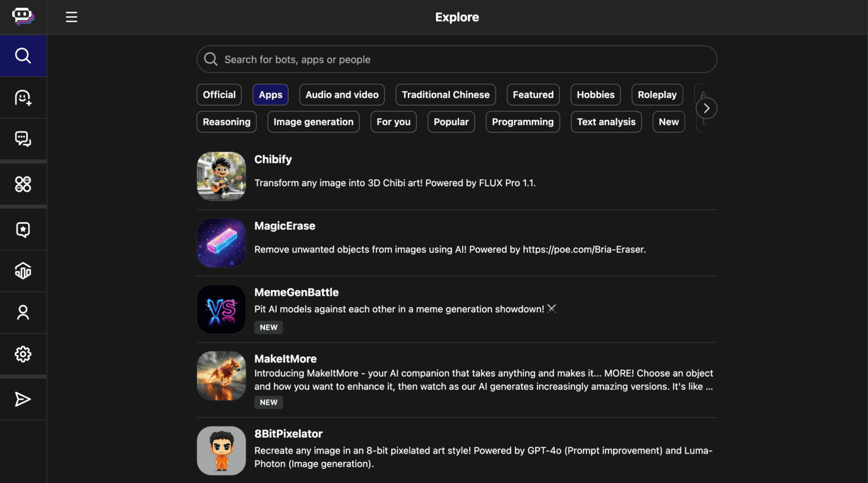Click the Poe logo icon
Image resolution: width=868 pixels, height=483 pixels.
pyautogui.click(x=23, y=16)
